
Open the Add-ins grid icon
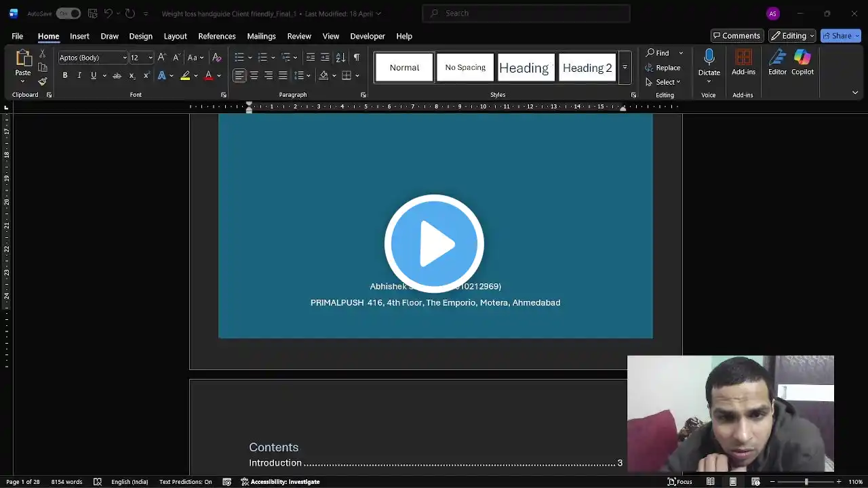click(744, 57)
